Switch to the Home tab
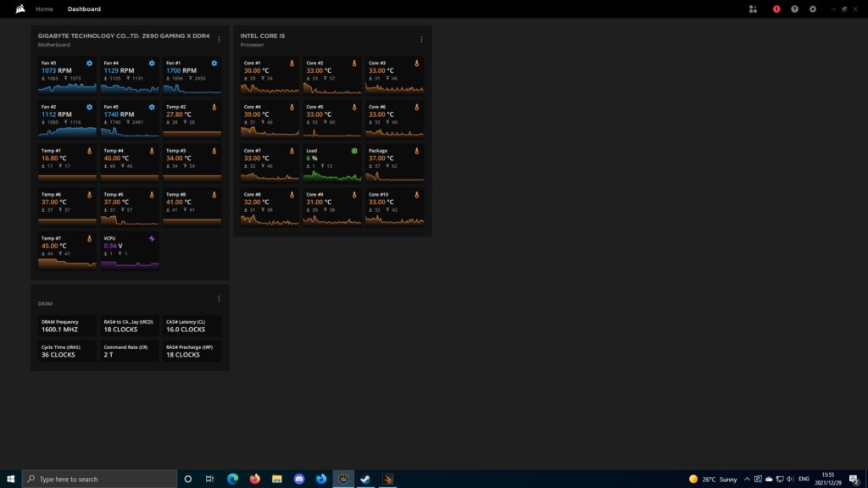The height and width of the screenshot is (488, 868). tap(44, 8)
